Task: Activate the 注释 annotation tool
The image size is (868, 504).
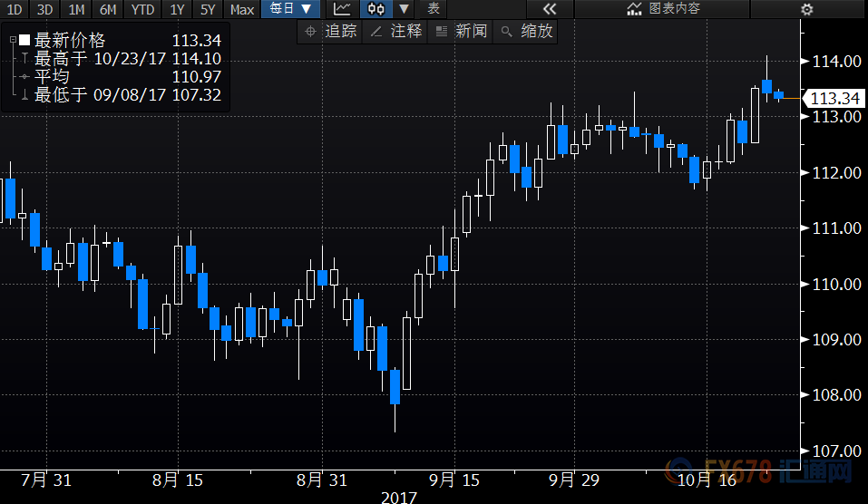Action: coord(396,32)
